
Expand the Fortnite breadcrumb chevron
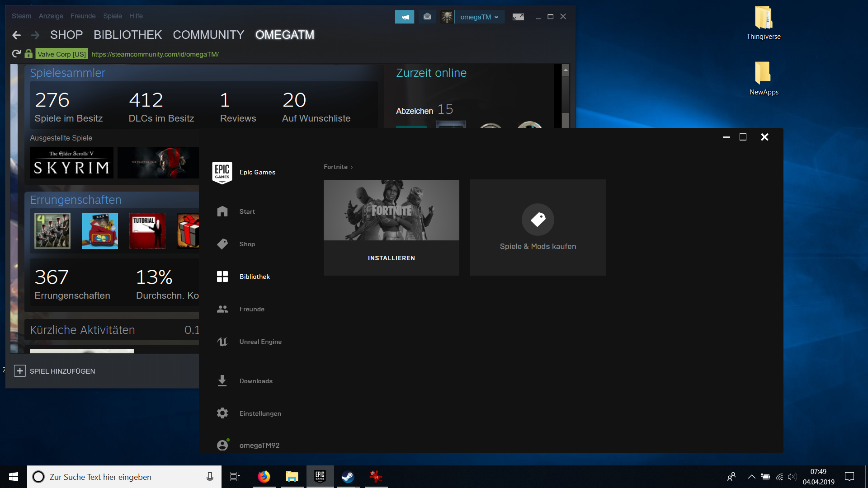click(352, 167)
